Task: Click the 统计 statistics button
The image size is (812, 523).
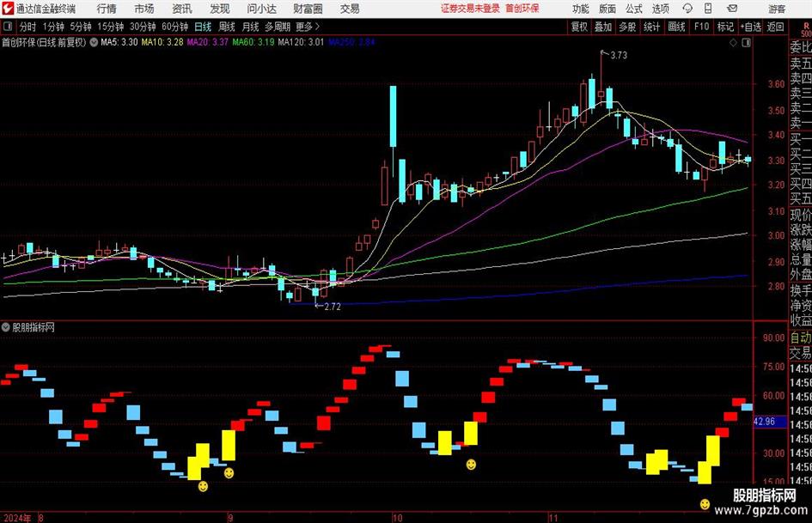Action: coord(652,27)
